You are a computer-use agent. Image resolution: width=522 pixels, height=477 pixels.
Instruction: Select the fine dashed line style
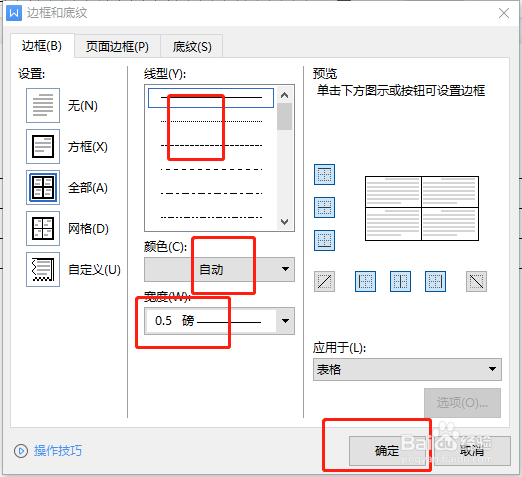[x=211, y=145]
